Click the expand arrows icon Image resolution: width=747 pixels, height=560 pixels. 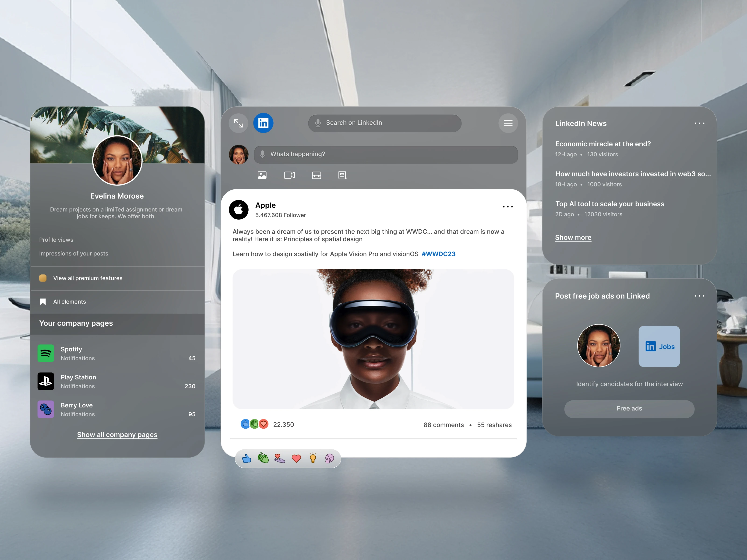238,123
